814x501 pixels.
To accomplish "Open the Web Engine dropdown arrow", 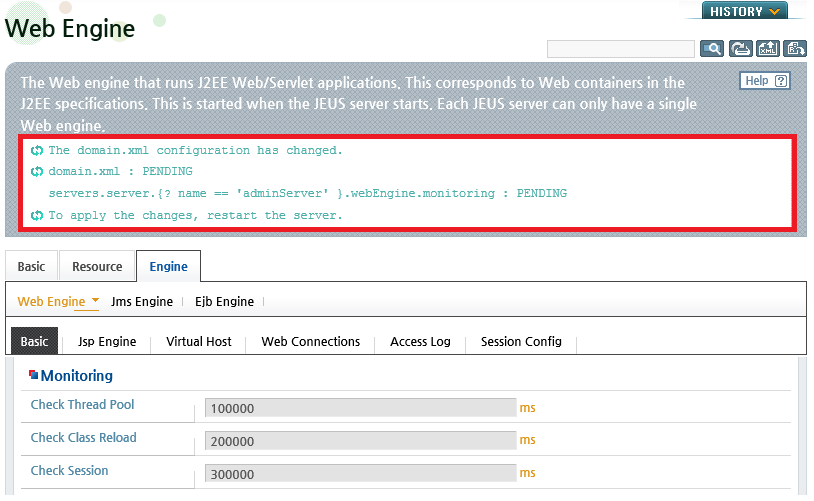I will click(96, 300).
